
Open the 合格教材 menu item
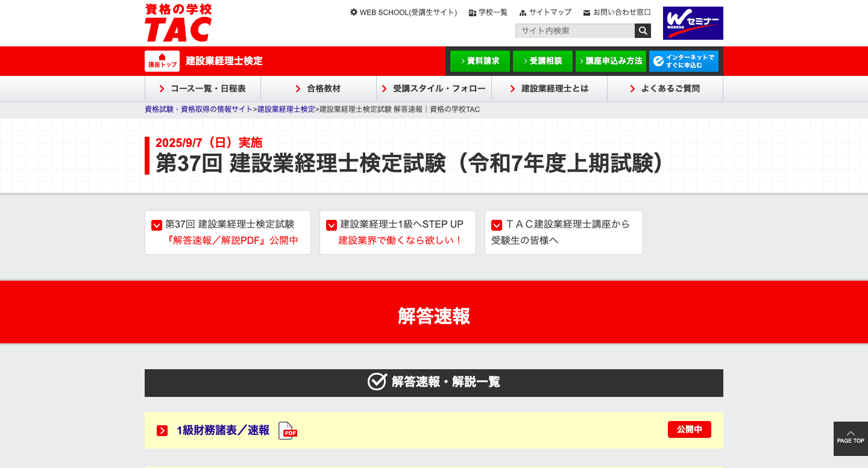click(318, 89)
